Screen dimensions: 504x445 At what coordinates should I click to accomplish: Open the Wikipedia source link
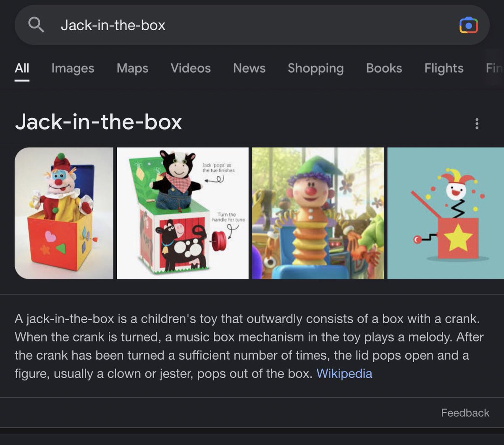(x=344, y=374)
